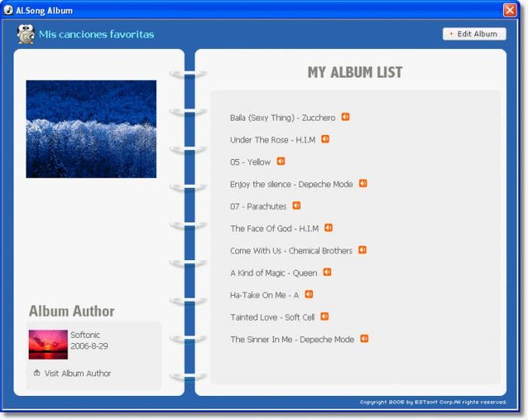Image resolution: width=528 pixels, height=420 pixels.
Task: Click speaker icon beside 07 - Parachutes
Action: click(x=297, y=206)
